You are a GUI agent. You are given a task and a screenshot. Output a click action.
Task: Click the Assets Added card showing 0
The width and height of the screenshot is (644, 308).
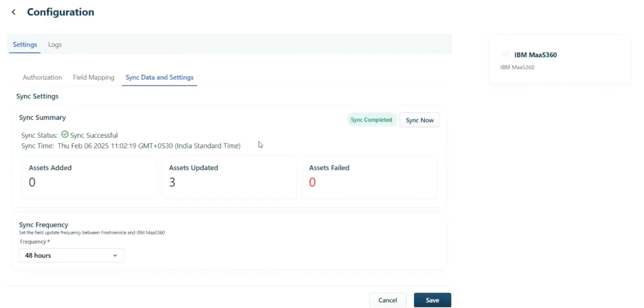click(89, 176)
